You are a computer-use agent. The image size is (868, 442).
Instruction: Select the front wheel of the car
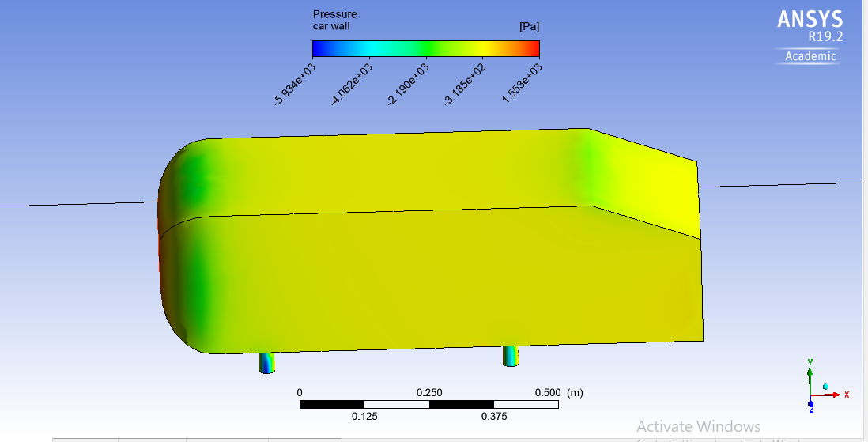tap(268, 362)
